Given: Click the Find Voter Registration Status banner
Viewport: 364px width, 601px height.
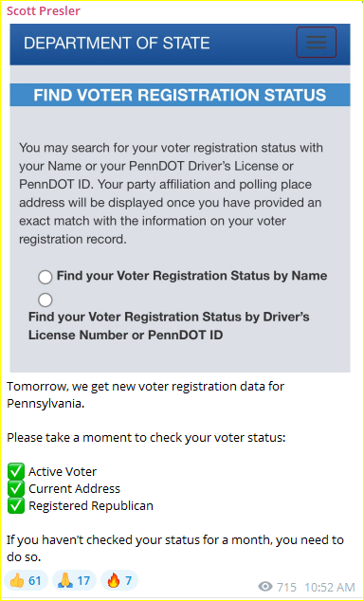Looking at the screenshot, I should (x=180, y=95).
